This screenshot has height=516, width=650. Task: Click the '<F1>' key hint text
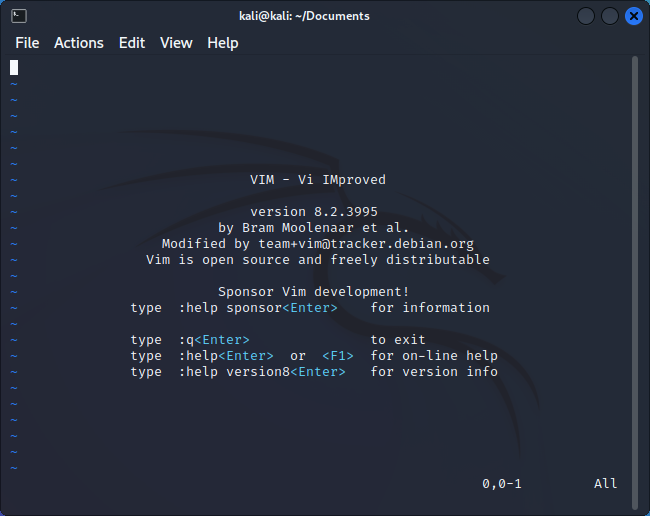point(338,356)
